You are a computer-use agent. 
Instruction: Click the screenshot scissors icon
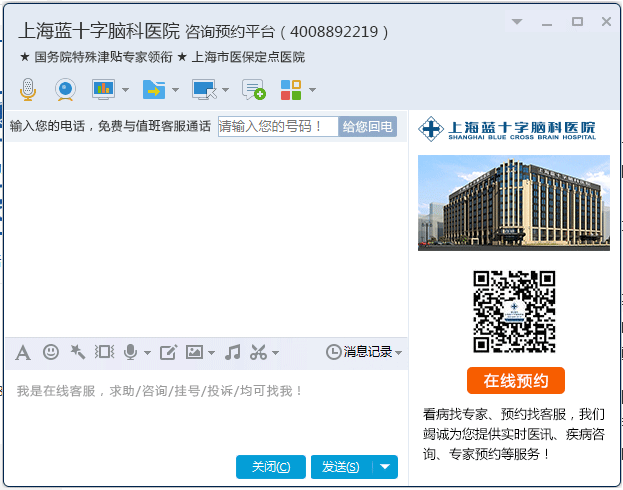pos(258,352)
